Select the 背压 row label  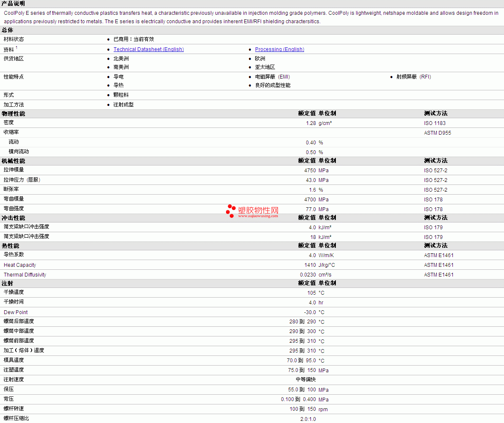tap(9, 399)
